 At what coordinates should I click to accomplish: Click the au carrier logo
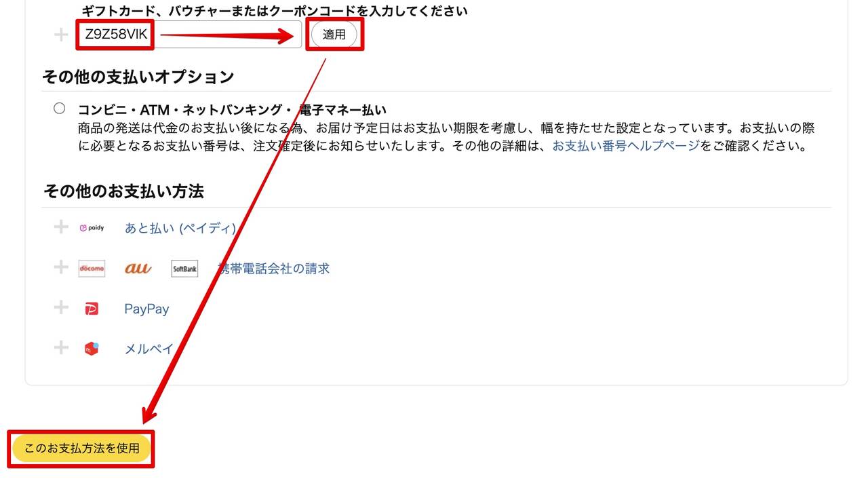(x=138, y=269)
